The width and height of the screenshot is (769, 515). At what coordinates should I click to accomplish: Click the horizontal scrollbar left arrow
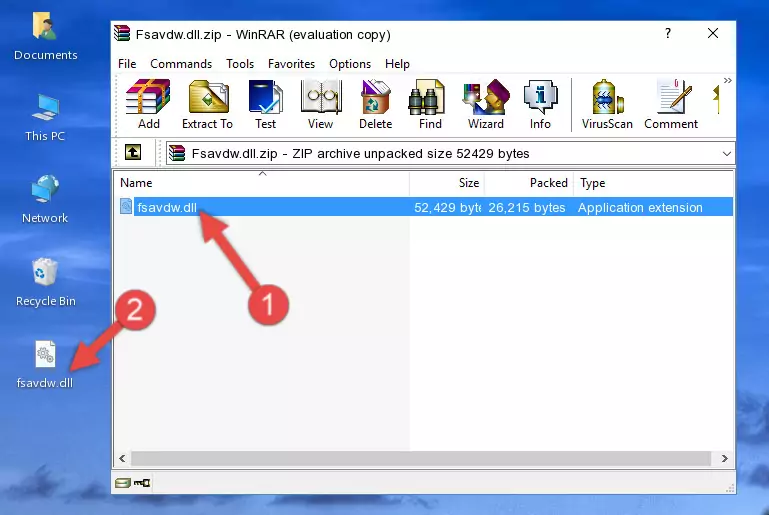click(x=122, y=459)
